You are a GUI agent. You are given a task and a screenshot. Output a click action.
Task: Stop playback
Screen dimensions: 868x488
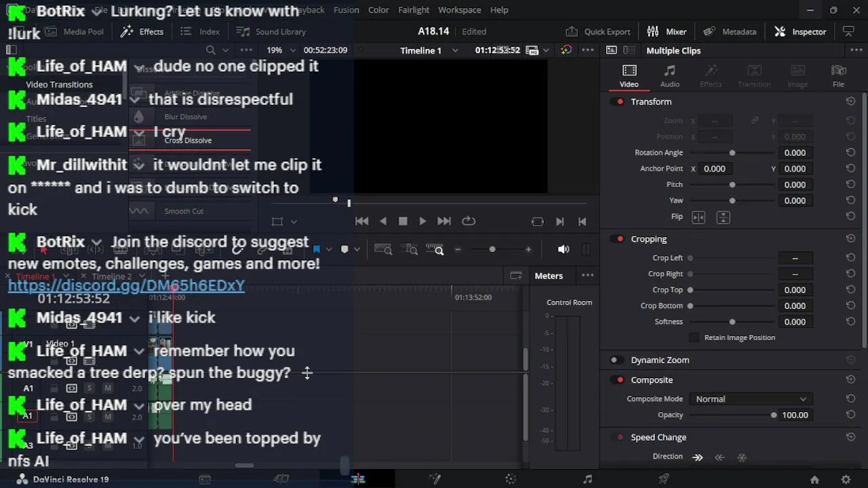click(403, 221)
